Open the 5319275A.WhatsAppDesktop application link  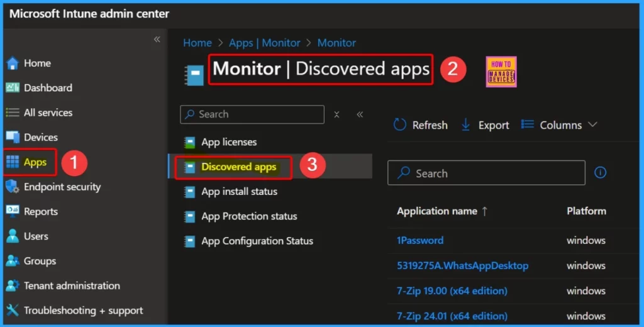[x=462, y=266]
